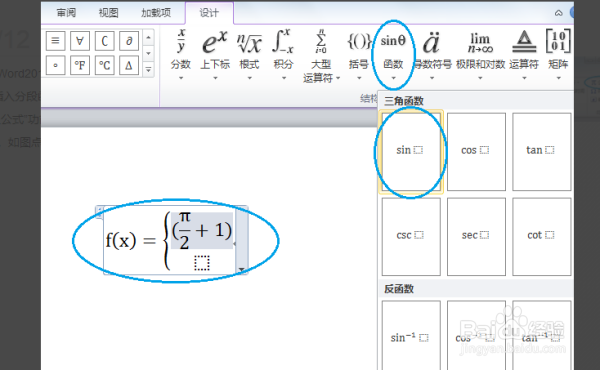
Task: Expand the full symbols gallery
Action: click(148, 70)
